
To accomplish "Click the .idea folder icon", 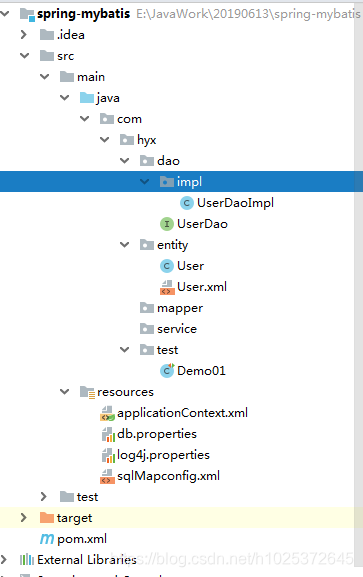I will point(47,35).
